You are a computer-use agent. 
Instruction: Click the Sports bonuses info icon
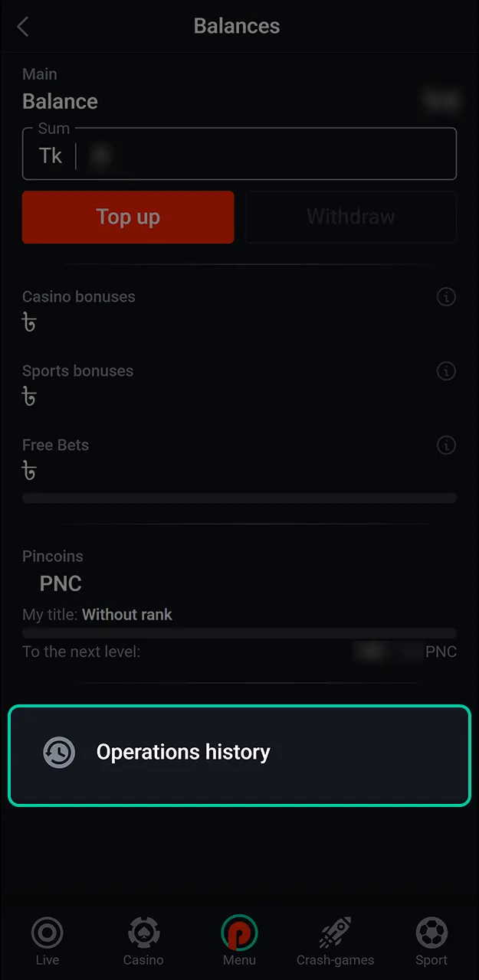point(446,371)
